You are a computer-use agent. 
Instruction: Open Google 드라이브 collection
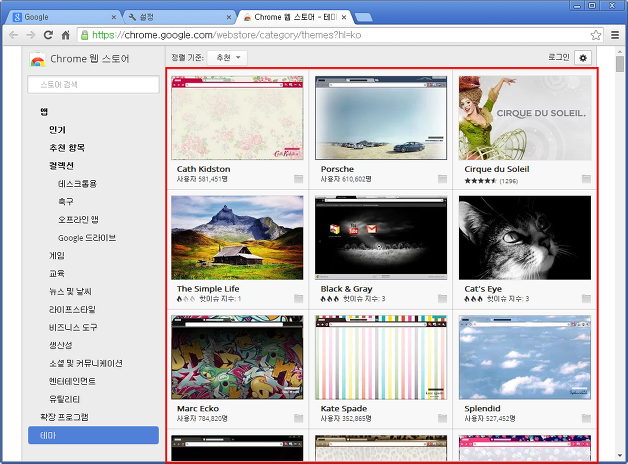pos(87,238)
